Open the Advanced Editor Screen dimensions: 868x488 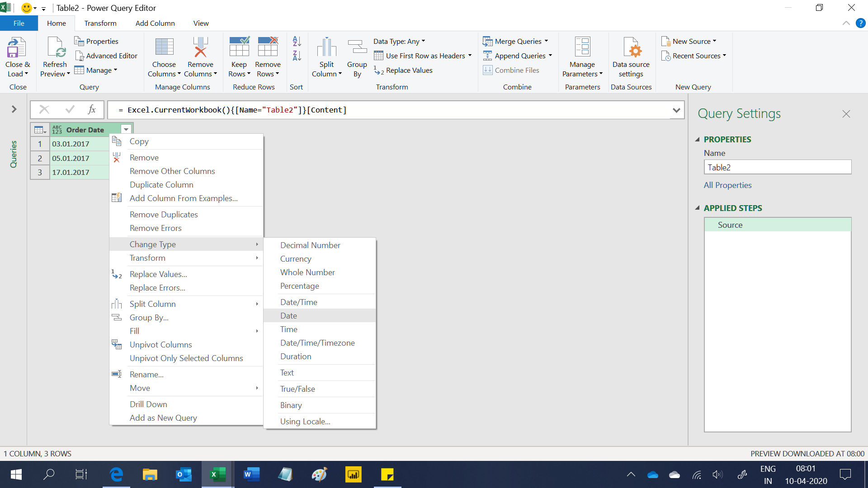(106, 56)
